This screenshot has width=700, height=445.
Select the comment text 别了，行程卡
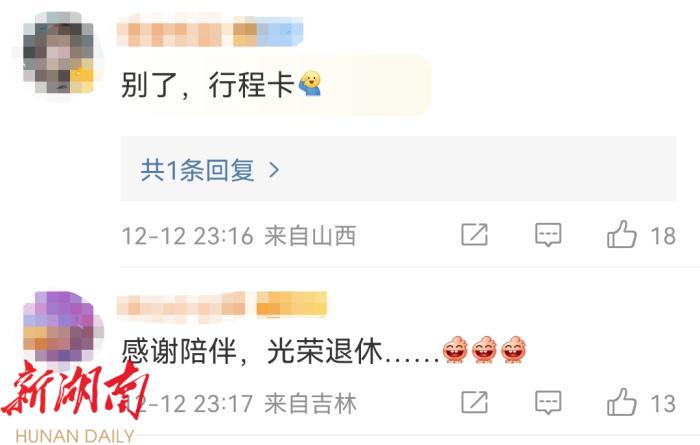(x=207, y=84)
